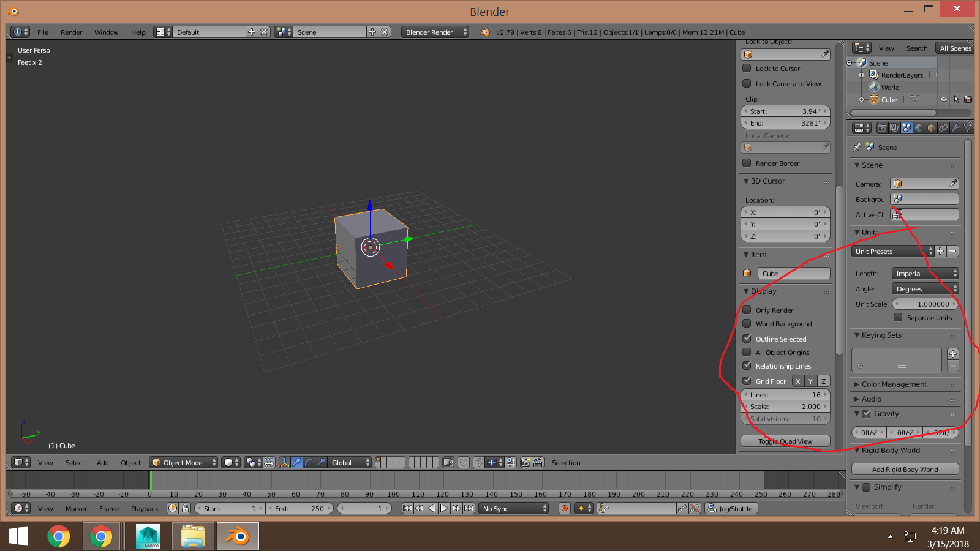
Task: Jump to the last frame of the timeline
Action: [469, 508]
